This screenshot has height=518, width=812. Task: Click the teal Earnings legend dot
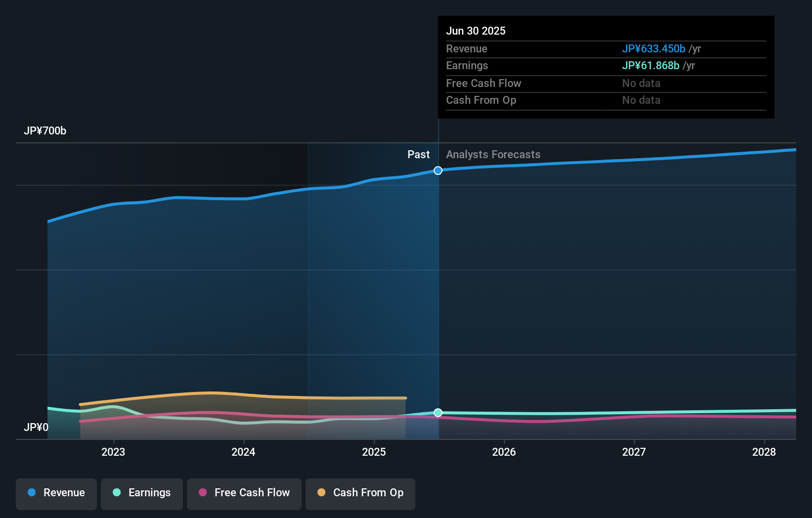click(116, 493)
